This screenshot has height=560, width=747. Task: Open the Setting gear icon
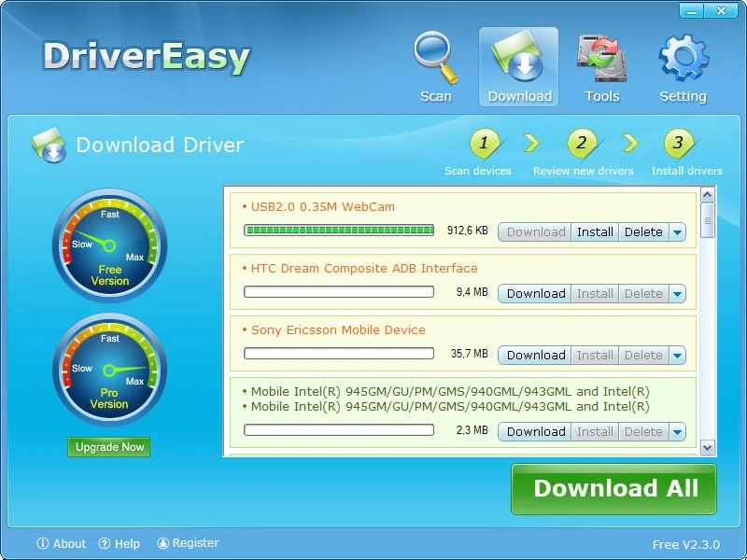684,58
